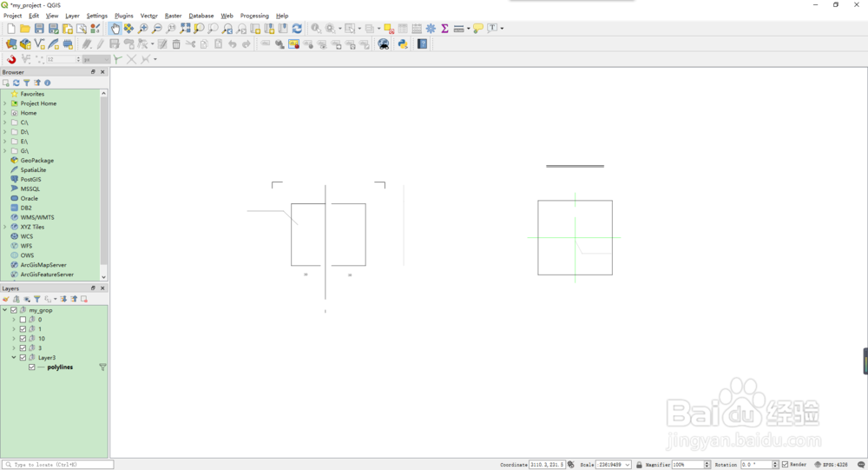Click the Zoom Full extent icon
The image size is (868, 470).
coord(185,29)
